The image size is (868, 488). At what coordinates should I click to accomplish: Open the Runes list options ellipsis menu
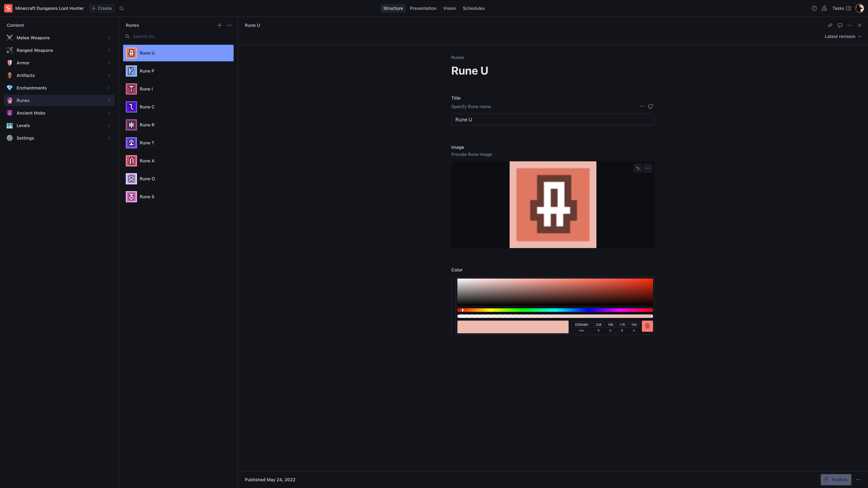(x=230, y=25)
